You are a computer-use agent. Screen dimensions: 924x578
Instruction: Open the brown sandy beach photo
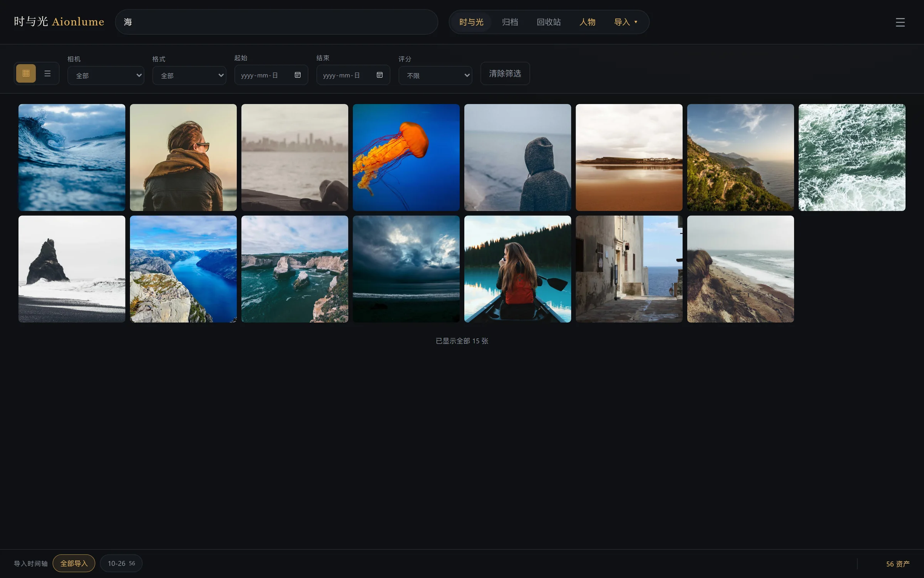pyautogui.click(x=629, y=157)
